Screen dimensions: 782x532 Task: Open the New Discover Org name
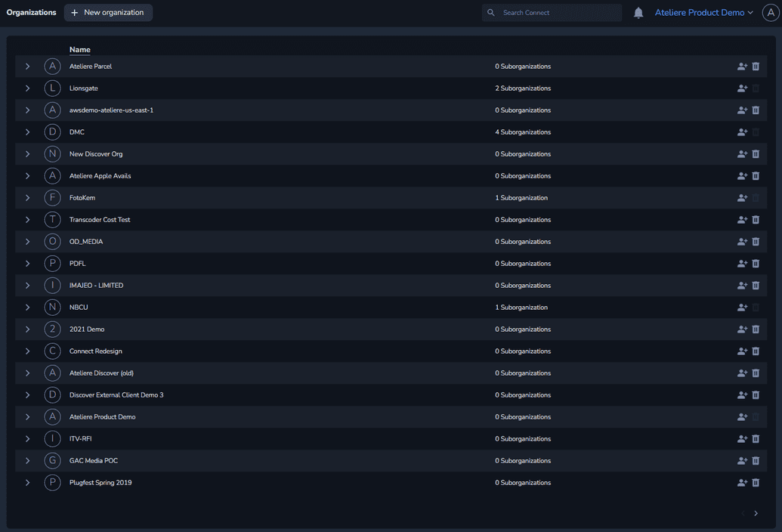(x=96, y=154)
